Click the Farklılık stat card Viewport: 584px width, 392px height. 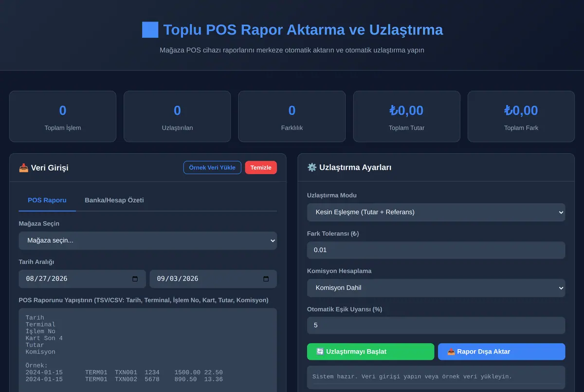[x=292, y=117]
